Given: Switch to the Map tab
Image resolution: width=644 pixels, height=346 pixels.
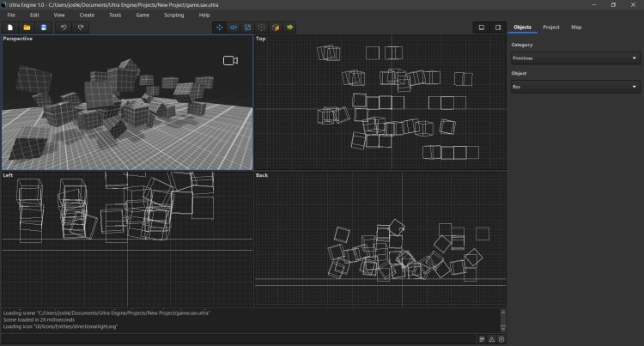Looking at the screenshot, I should coord(576,27).
